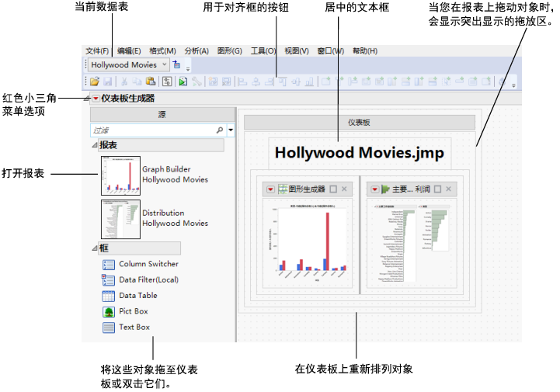Select the Graph Builder Hollywood Movies thumbnail
Viewport: 560px width, 392px height.
pyautogui.click(x=120, y=175)
